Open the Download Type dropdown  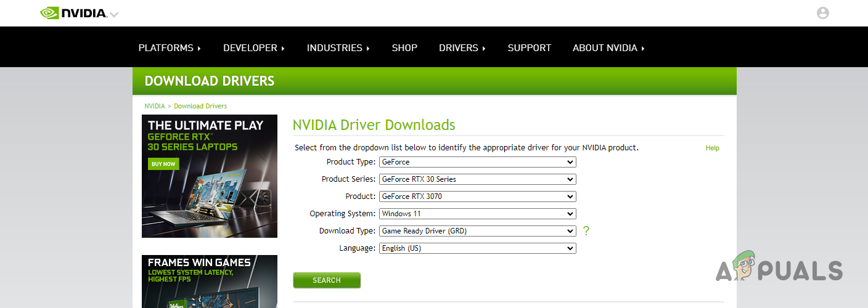tap(478, 231)
